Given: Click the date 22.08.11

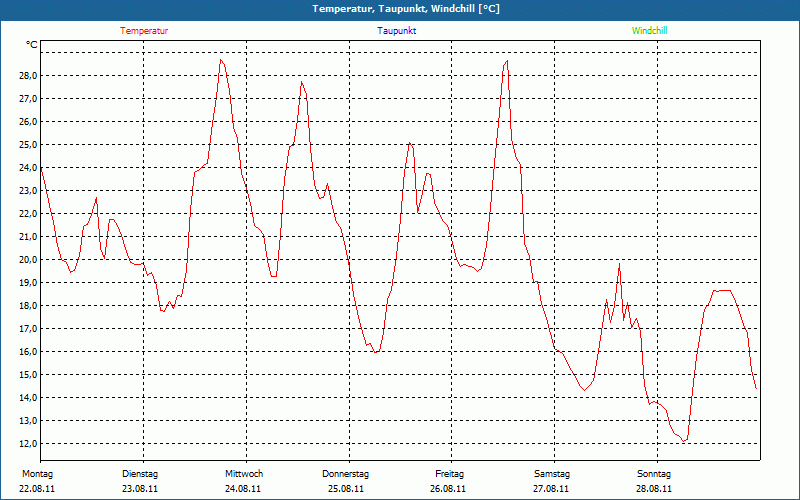Looking at the screenshot, I should tap(37, 489).
